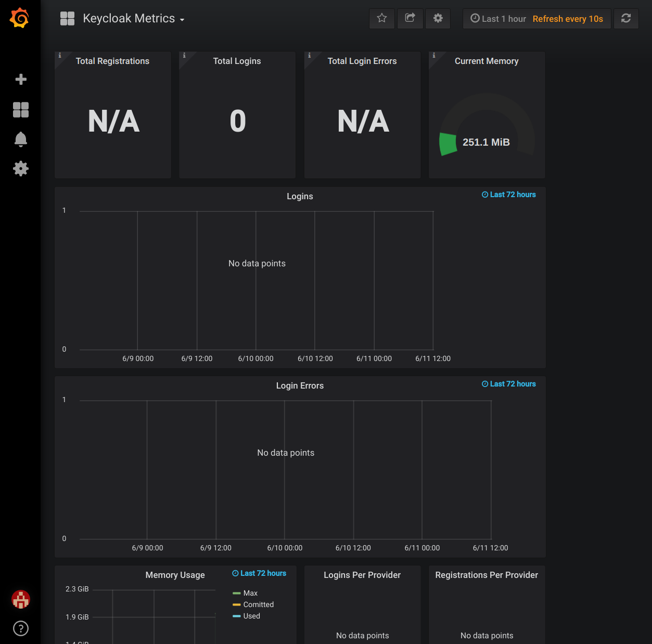652x644 pixels.
Task: Click the 2.3 GiB axis label
Action: pos(77,589)
